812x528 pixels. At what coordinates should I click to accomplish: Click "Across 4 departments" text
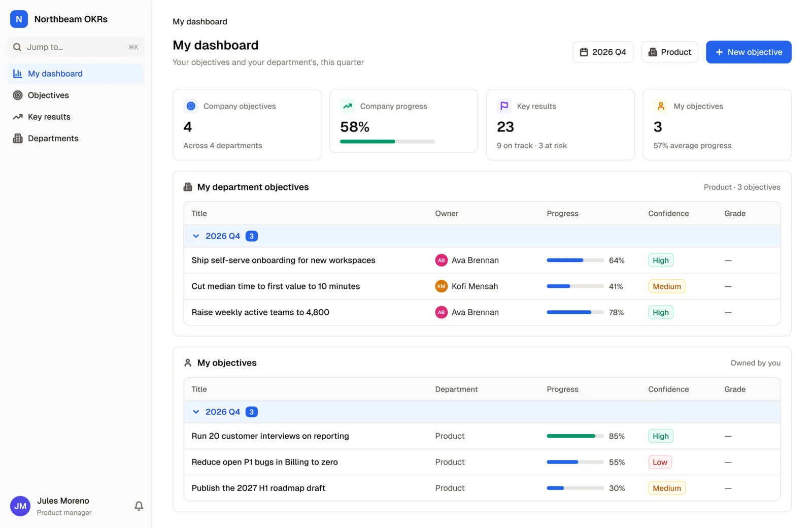click(x=223, y=146)
